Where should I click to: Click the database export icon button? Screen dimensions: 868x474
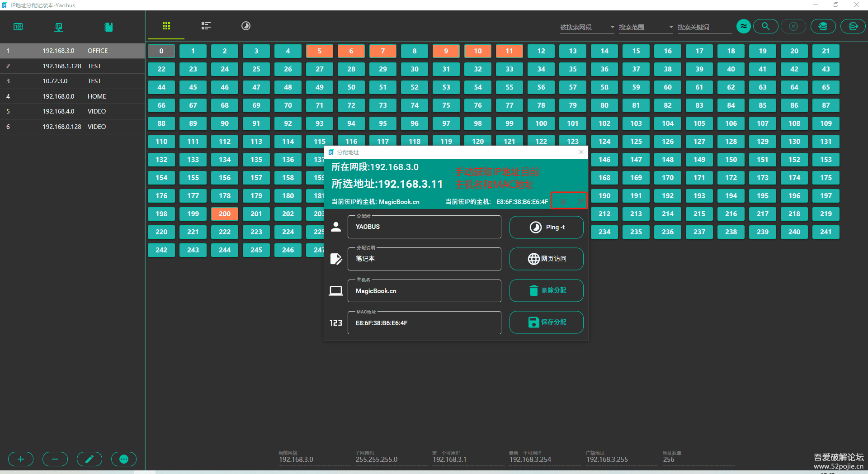pos(853,26)
